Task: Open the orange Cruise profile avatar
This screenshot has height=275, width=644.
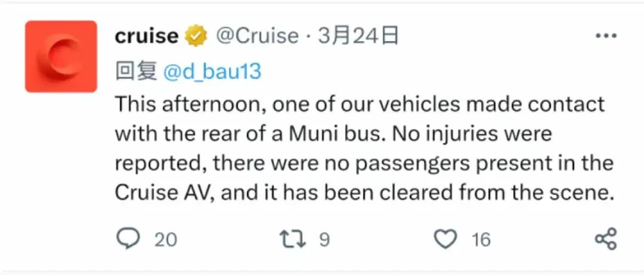Action: (x=61, y=57)
